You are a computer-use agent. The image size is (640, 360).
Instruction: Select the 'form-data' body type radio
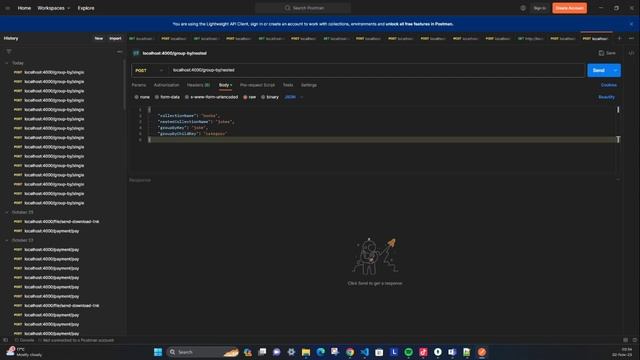[x=157, y=97]
